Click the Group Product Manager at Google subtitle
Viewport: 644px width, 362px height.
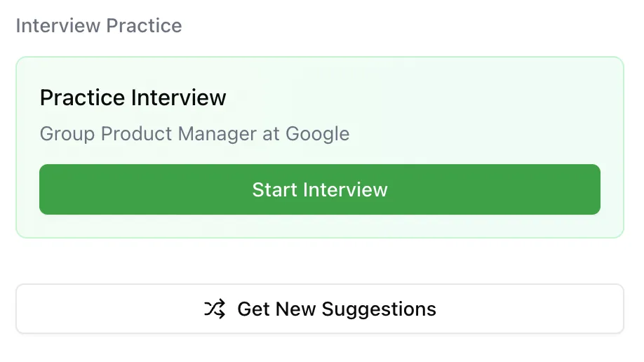[x=194, y=133]
